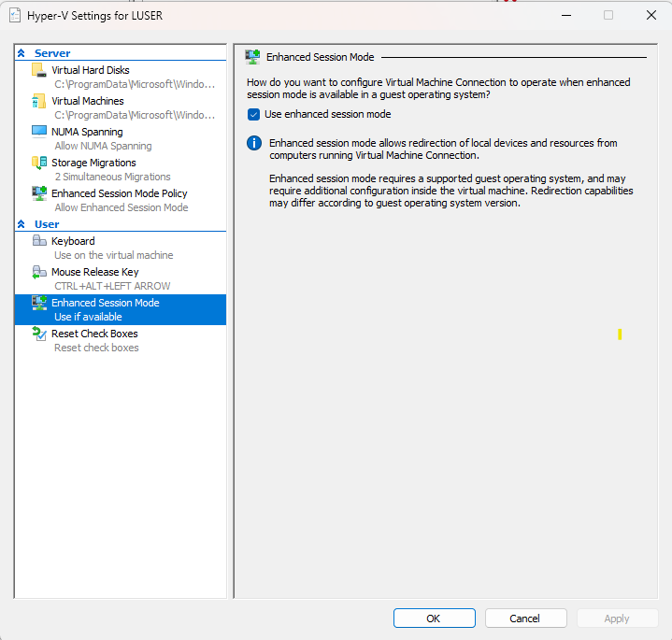The height and width of the screenshot is (640, 672).
Task: Select Virtual Hard Disks setting
Action: [x=121, y=77]
